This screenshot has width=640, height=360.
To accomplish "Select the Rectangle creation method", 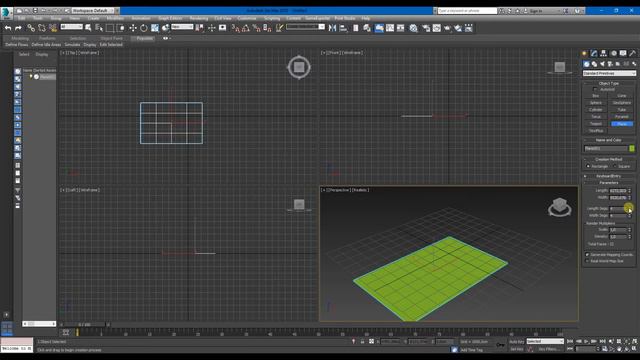I will coord(588,166).
